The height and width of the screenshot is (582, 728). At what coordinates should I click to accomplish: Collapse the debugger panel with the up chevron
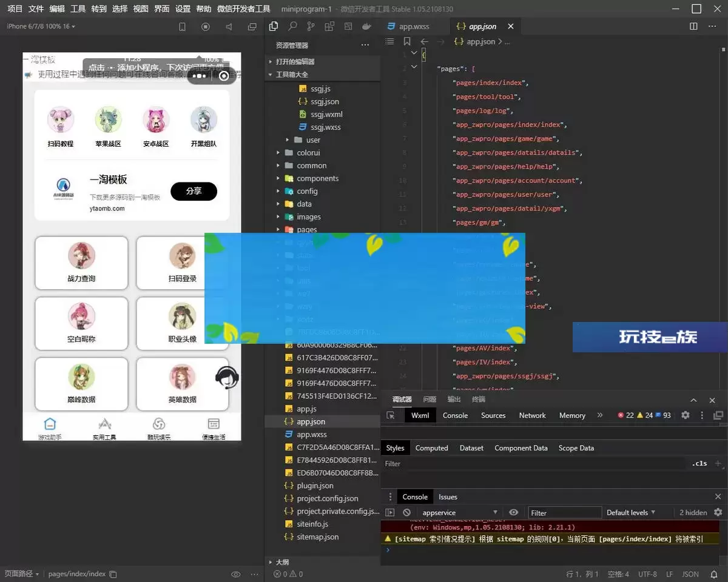coord(694,400)
